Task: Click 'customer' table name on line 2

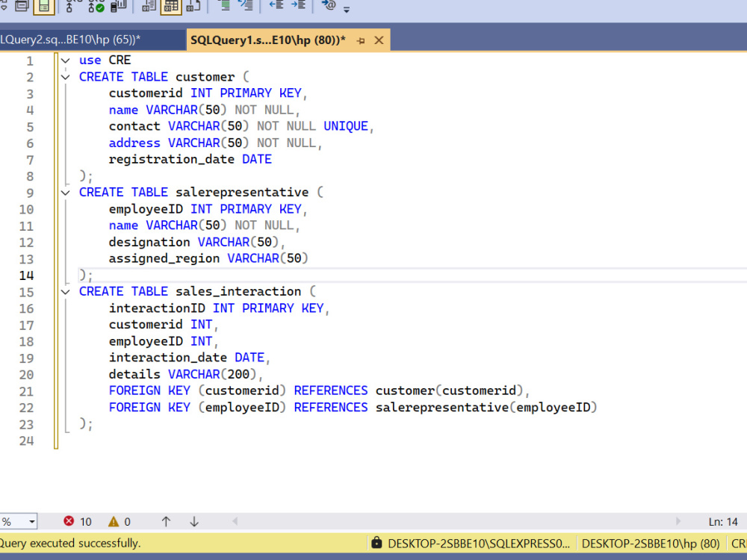Action: 205,77
